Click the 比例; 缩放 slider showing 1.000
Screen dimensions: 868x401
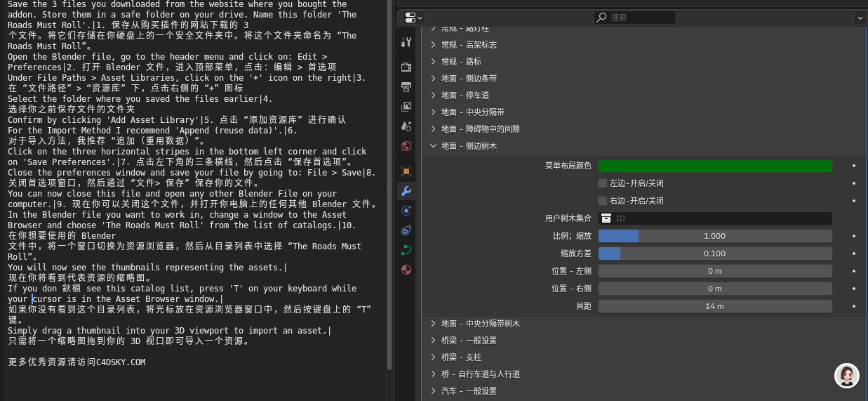(715, 236)
